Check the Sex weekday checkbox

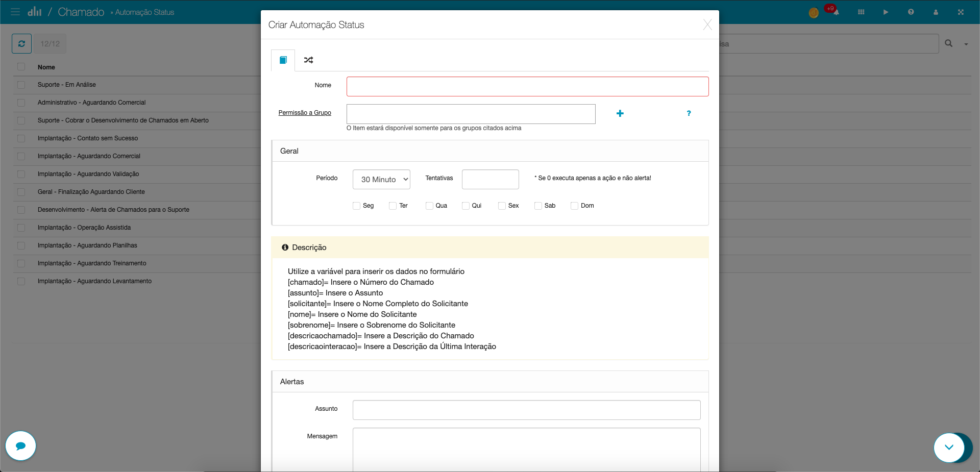pyautogui.click(x=502, y=206)
